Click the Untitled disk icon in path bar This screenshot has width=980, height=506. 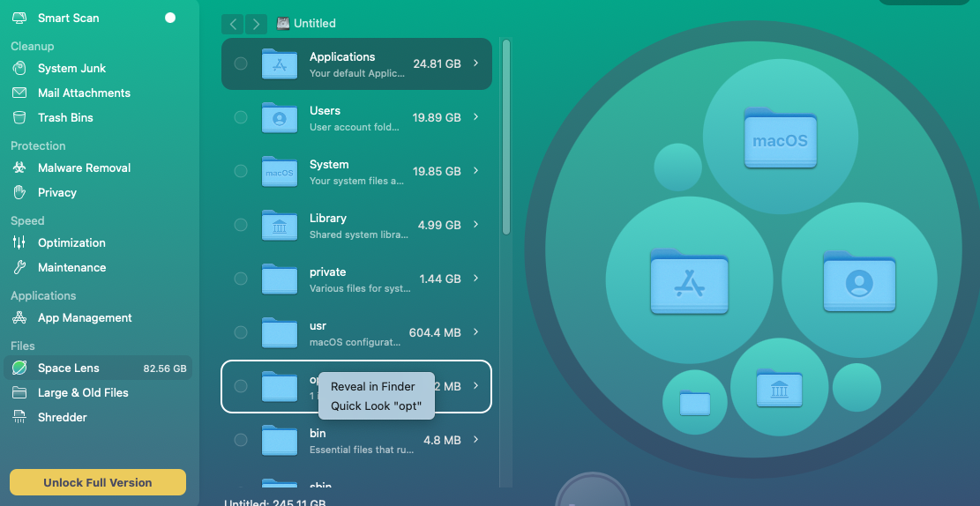point(283,23)
